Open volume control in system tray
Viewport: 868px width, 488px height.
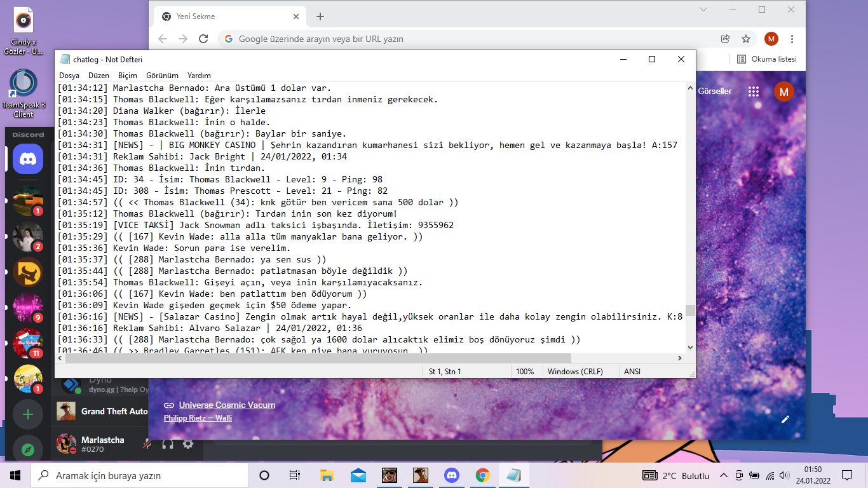(784, 475)
